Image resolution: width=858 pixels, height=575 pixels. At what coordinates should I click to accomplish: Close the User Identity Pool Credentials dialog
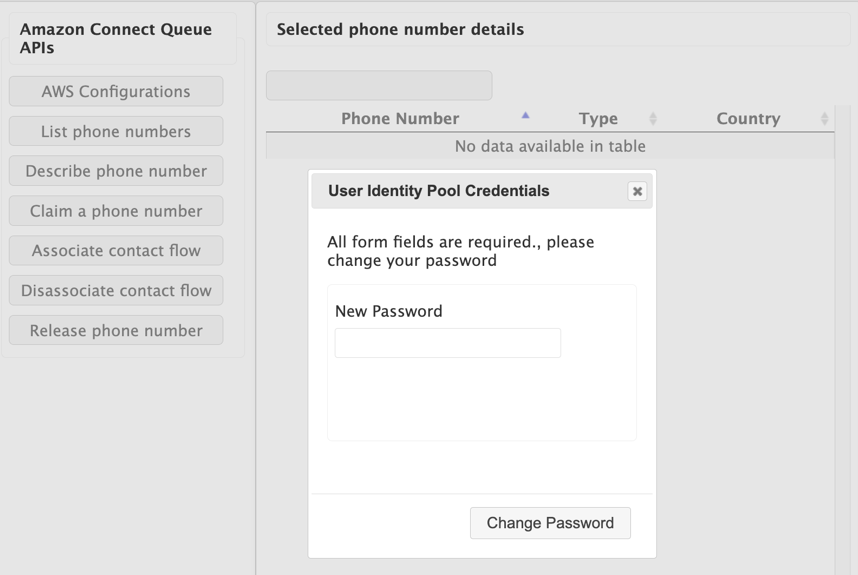click(x=637, y=191)
